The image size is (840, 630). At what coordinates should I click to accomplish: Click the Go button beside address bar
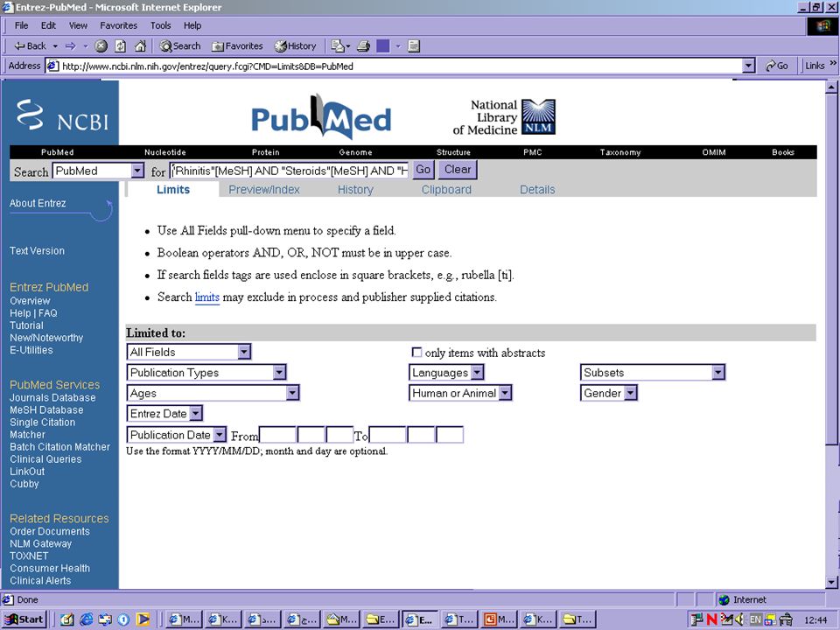(777, 66)
